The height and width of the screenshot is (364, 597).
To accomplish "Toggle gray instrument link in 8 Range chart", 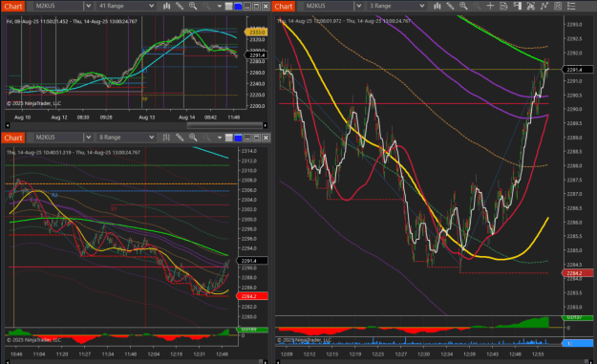I will click(x=229, y=138).
